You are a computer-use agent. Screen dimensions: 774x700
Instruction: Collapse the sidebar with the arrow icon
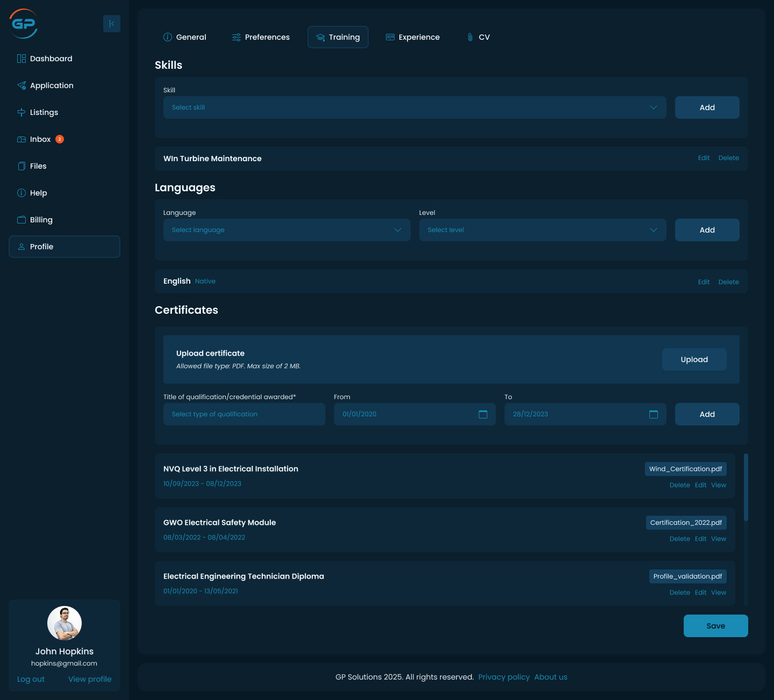[x=112, y=24]
